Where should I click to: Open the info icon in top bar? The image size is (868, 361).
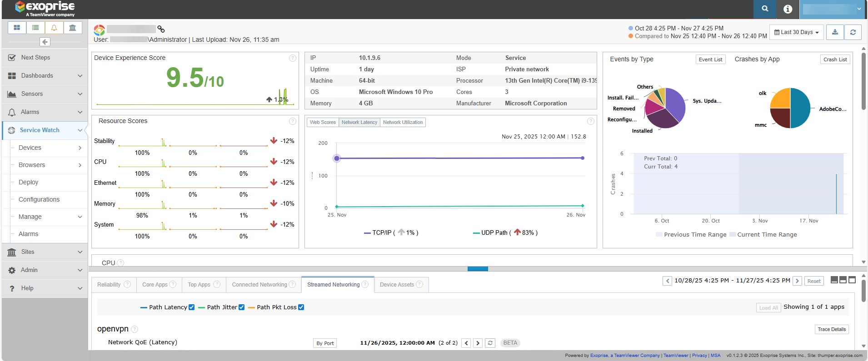[788, 9]
